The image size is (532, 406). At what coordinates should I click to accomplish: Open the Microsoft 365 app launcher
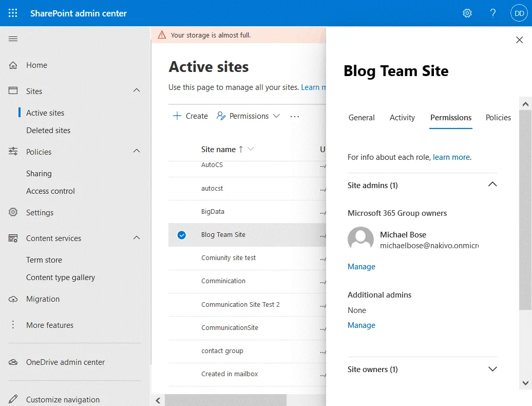point(12,13)
